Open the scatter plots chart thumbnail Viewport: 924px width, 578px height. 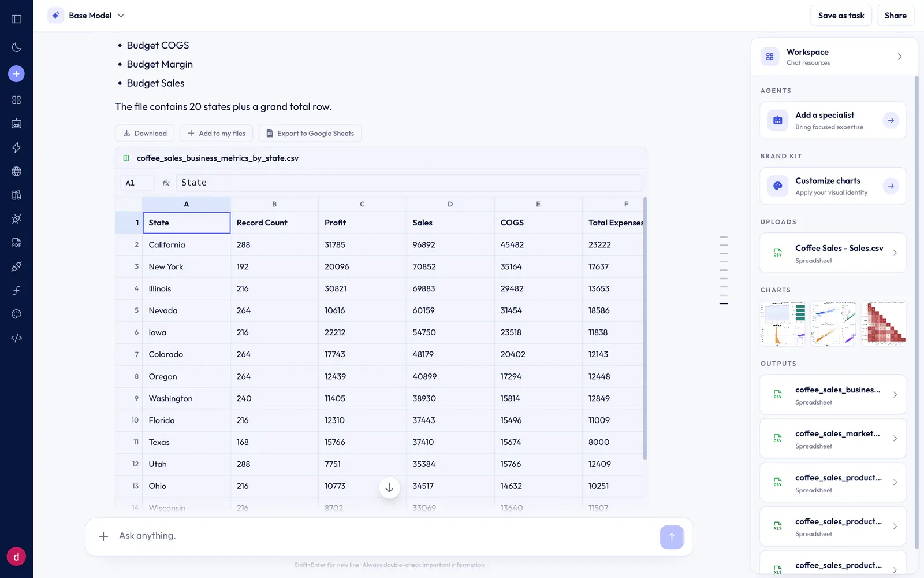833,323
